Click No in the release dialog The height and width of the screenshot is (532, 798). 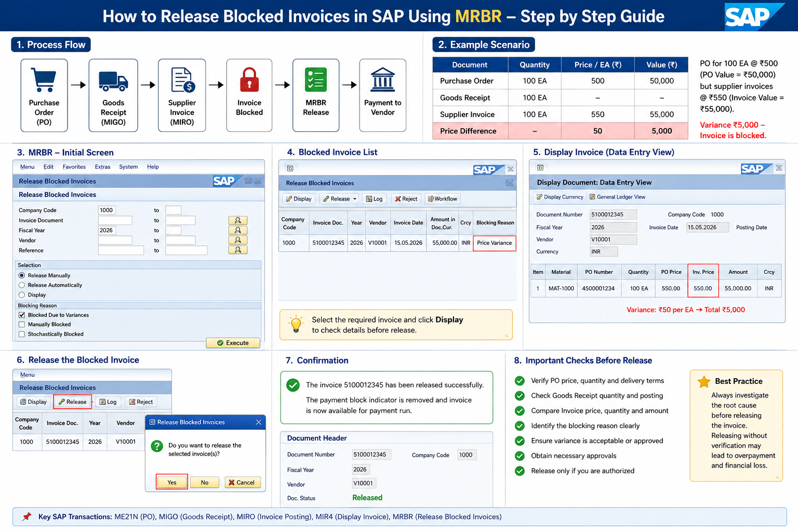[205, 482]
